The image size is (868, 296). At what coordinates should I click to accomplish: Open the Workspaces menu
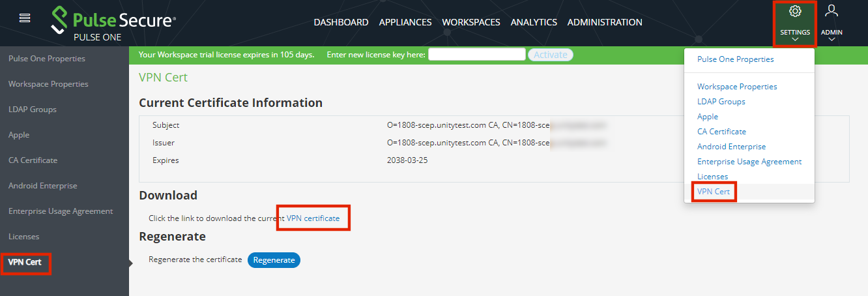(471, 22)
